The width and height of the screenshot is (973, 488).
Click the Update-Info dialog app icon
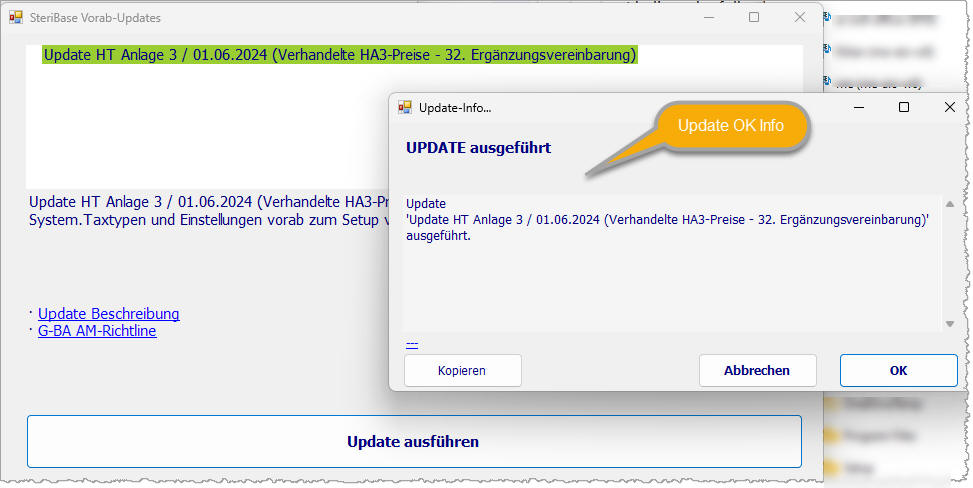pyautogui.click(x=405, y=107)
